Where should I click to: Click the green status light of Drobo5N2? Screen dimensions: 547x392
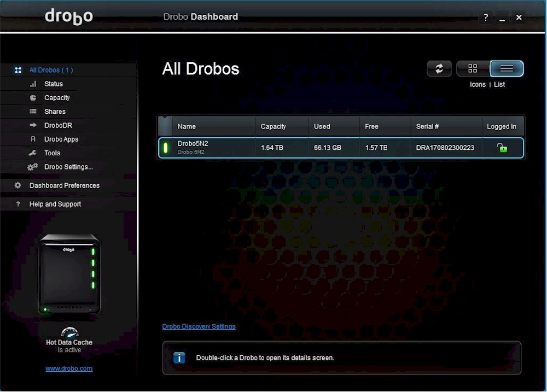point(166,148)
